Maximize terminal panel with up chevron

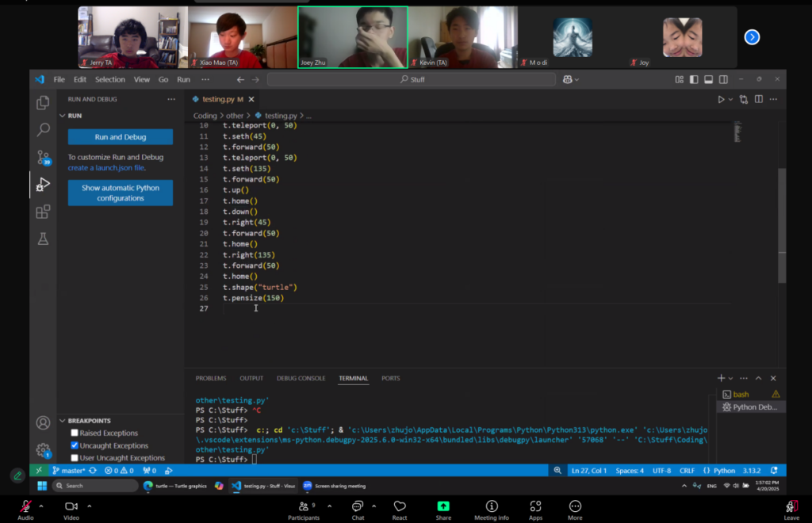coord(759,378)
